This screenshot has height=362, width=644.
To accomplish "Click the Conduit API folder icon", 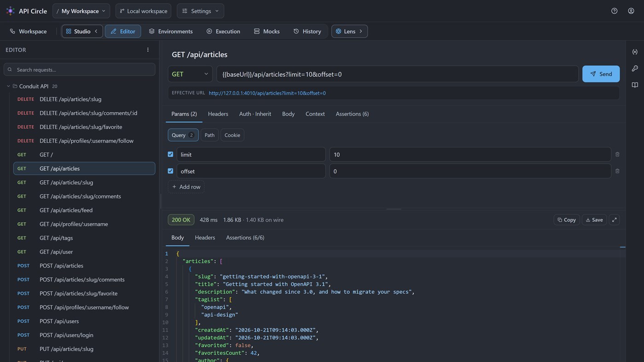I will tap(15, 86).
